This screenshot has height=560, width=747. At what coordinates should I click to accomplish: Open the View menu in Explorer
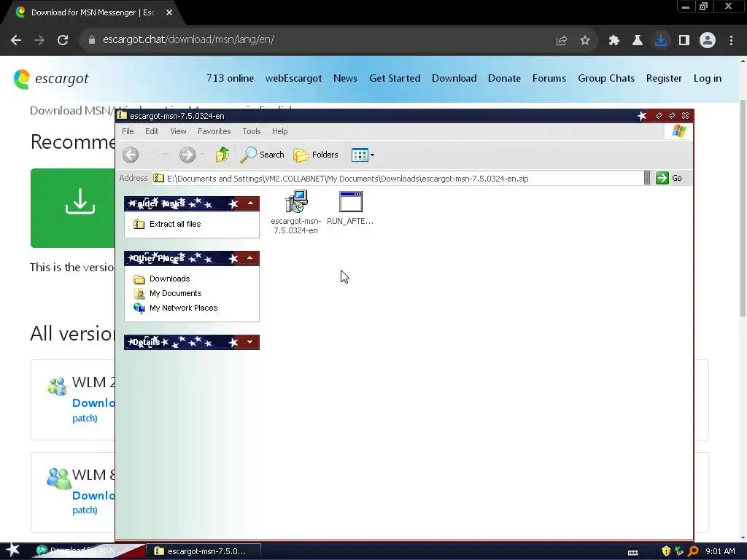(178, 131)
